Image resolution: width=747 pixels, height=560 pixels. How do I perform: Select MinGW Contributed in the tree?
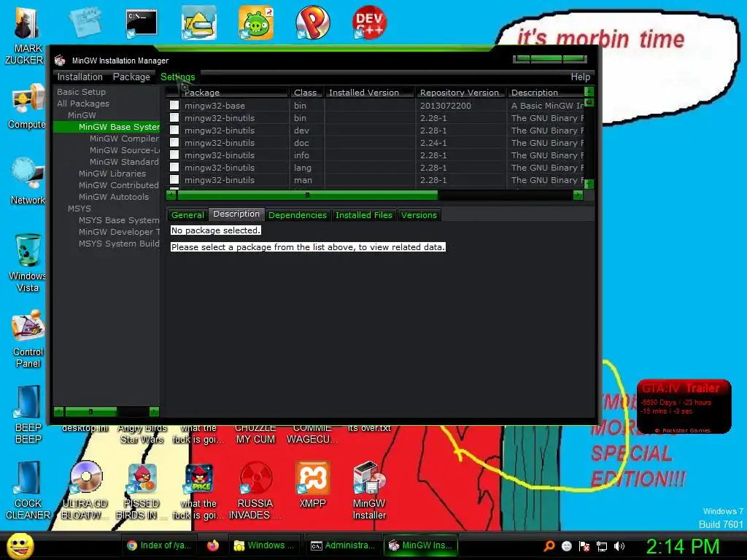pyautogui.click(x=119, y=185)
